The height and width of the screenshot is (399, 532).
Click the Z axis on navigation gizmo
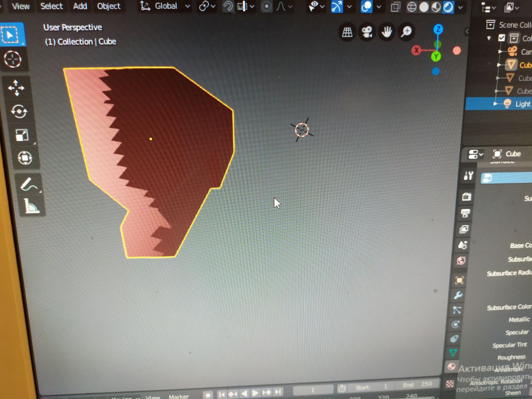[438, 30]
